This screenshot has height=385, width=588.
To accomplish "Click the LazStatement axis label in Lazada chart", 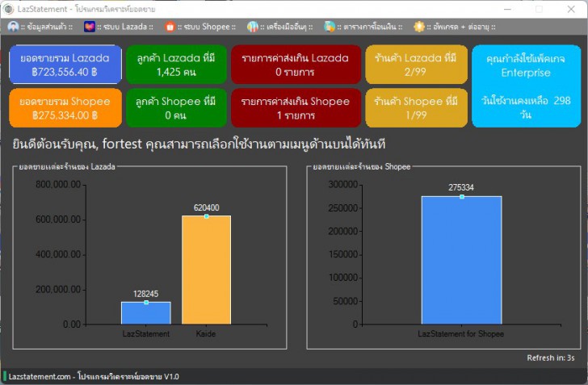I will click(146, 333).
